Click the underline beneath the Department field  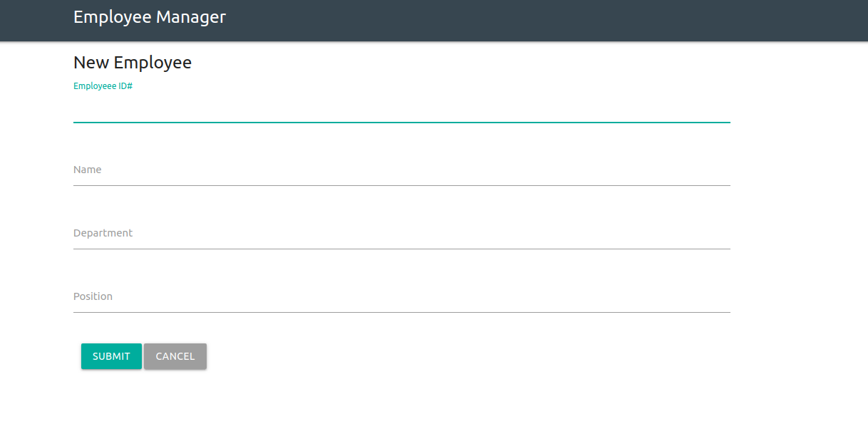click(x=401, y=249)
